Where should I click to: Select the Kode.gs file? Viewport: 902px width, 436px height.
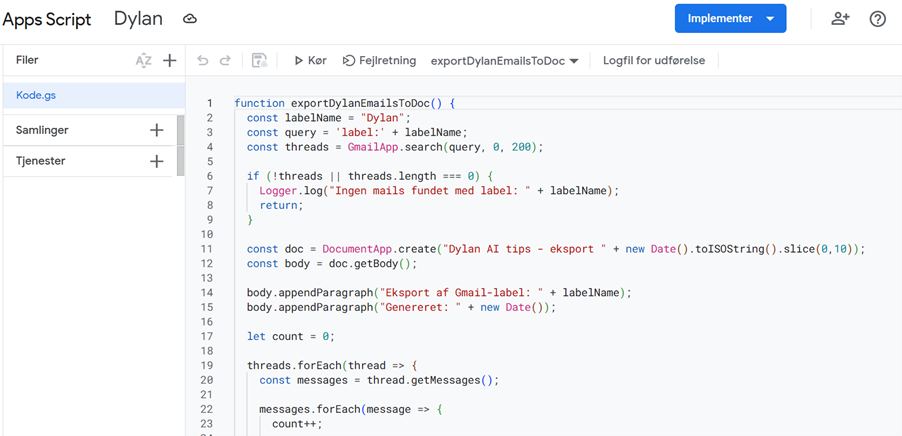[36, 95]
